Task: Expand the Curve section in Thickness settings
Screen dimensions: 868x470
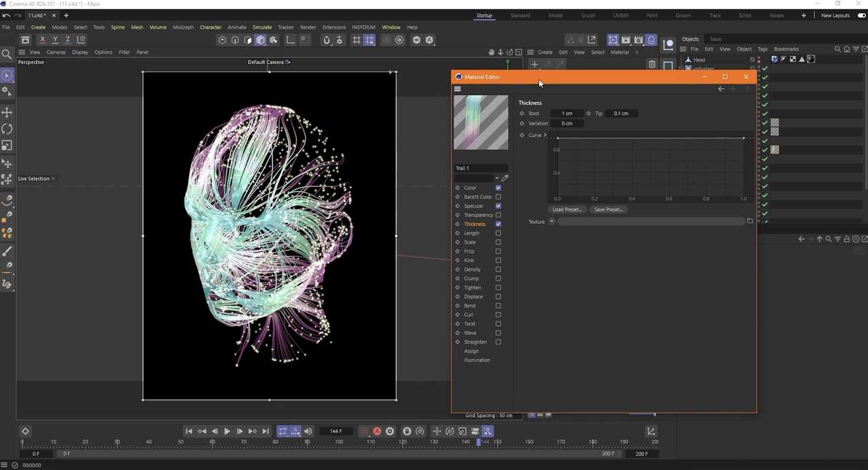Action: click(545, 135)
